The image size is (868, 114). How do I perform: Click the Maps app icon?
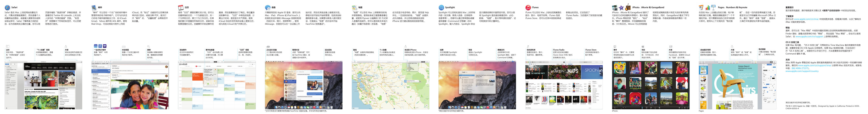pos(354,7)
